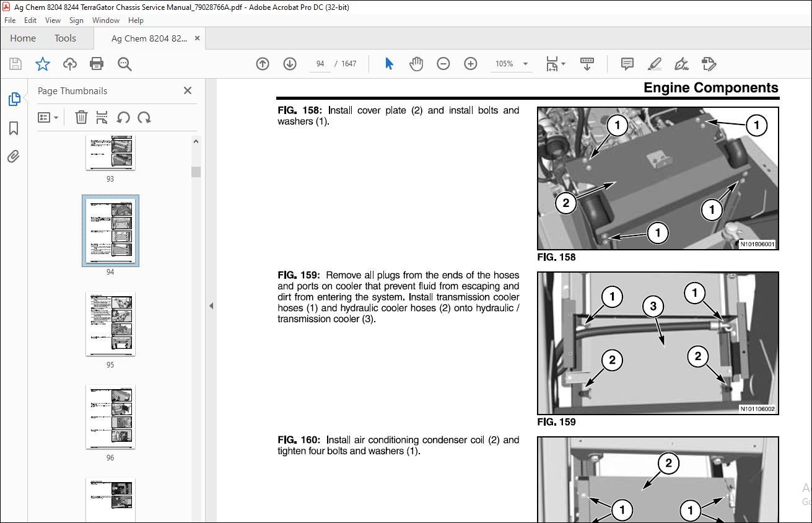Click the Engine Components heading
The height and width of the screenshot is (523, 812).
711,88
